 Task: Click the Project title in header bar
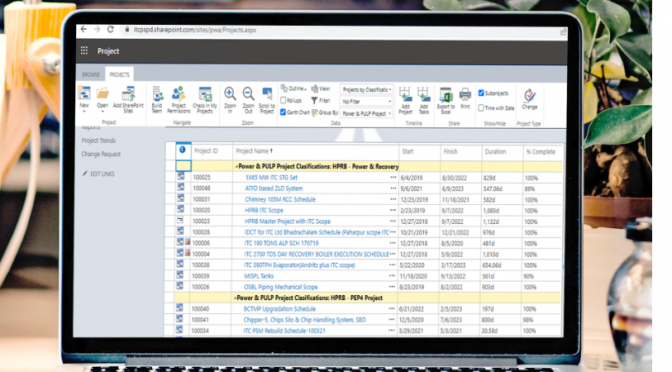[x=108, y=51]
